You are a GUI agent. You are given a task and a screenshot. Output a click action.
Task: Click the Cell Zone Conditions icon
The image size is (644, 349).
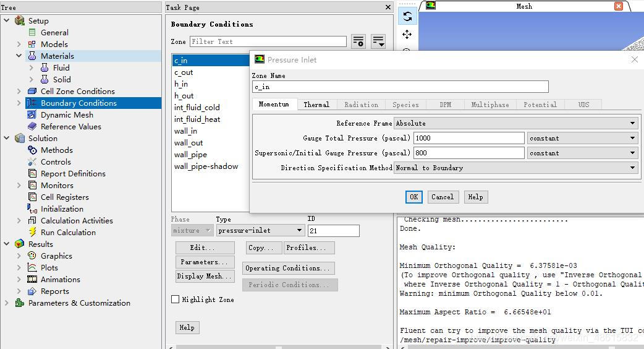point(33,92)
